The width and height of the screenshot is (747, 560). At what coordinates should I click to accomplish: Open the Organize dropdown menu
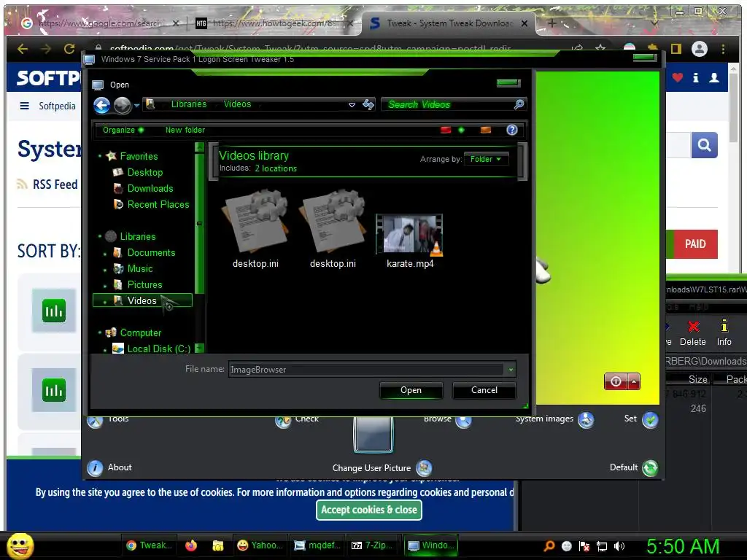coord(123,130)
